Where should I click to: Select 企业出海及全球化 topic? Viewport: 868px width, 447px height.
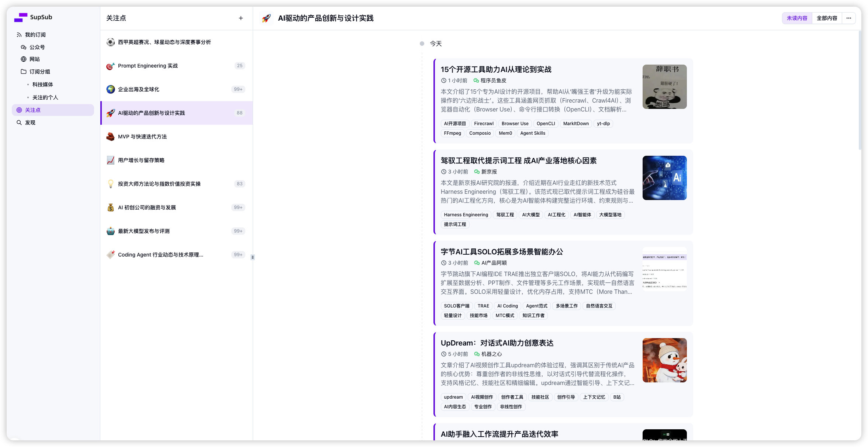click(x=177, y=89)
